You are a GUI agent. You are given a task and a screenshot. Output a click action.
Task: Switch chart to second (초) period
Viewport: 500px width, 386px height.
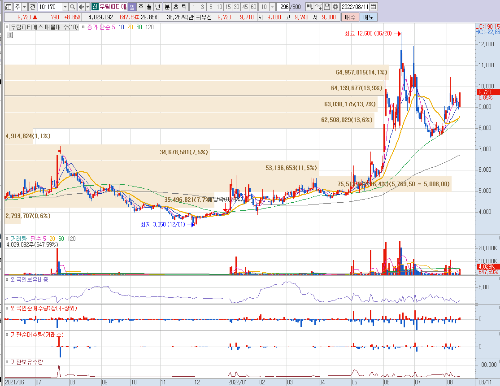click(x=175, y=7)
